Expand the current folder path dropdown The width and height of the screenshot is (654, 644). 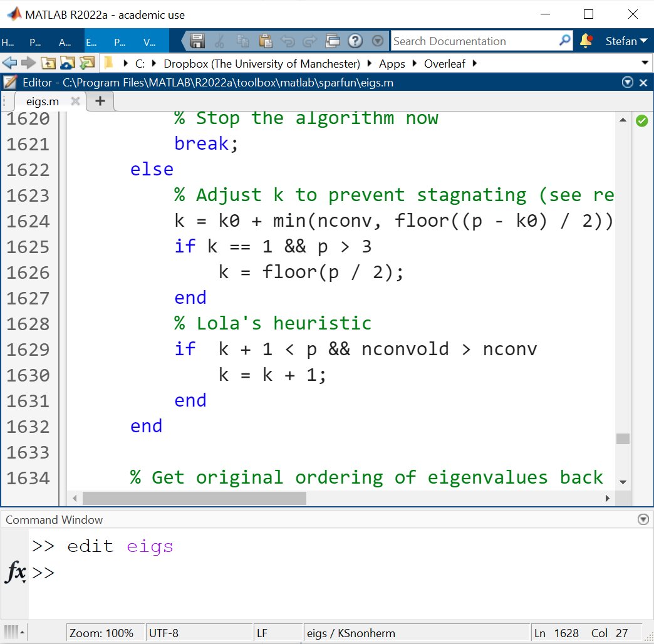pyautogui.click(x=645, y=63)
